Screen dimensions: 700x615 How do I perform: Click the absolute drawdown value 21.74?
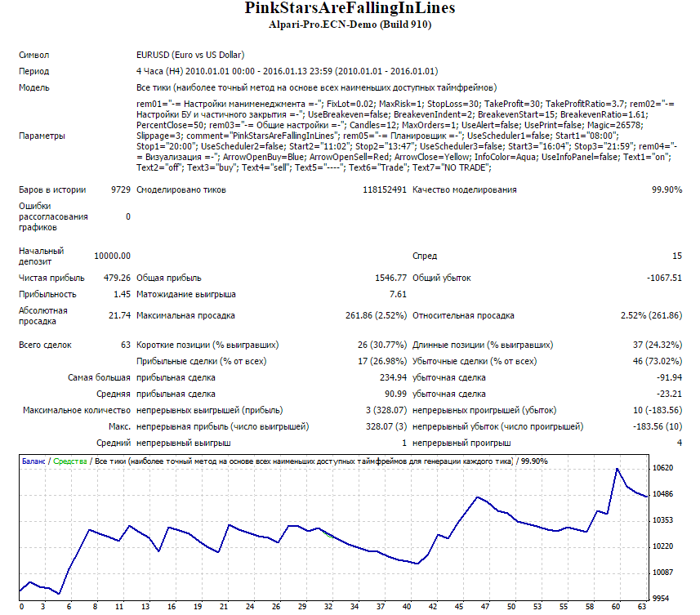(x=119, y=315)
